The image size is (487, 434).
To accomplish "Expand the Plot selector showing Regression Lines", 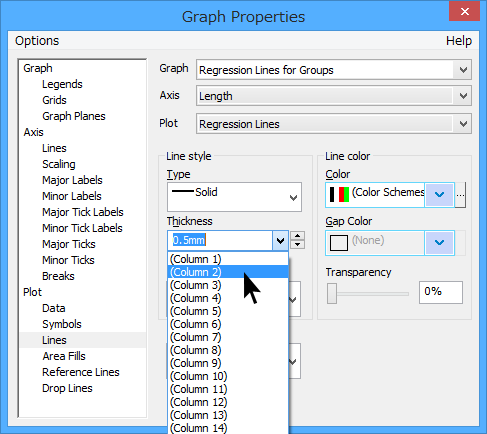I will (463, 124).
